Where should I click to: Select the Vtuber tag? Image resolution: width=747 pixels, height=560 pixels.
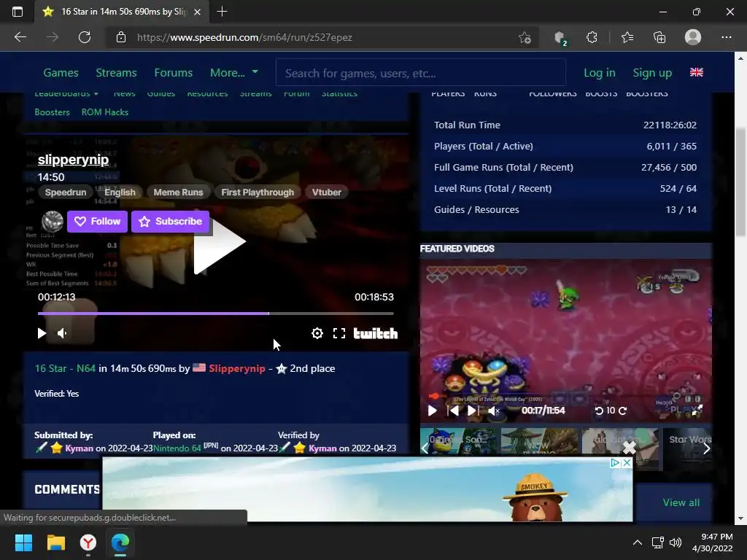point(327,192)
